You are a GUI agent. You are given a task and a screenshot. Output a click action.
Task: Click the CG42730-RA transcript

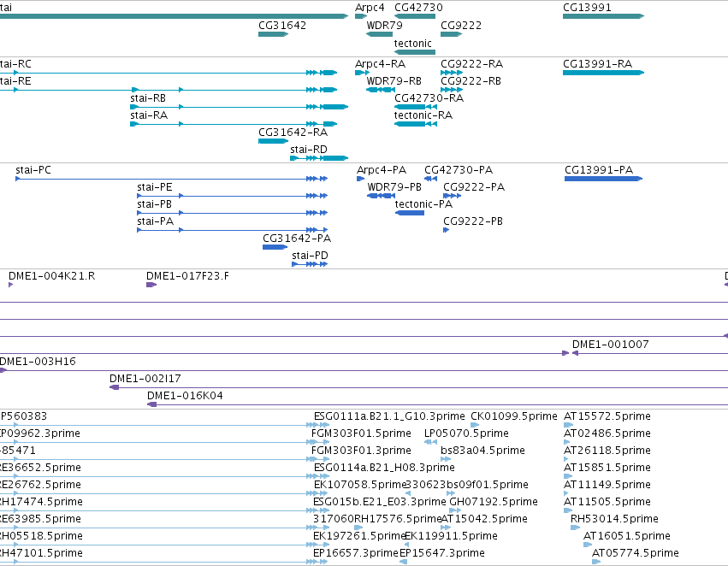[415, 107]
